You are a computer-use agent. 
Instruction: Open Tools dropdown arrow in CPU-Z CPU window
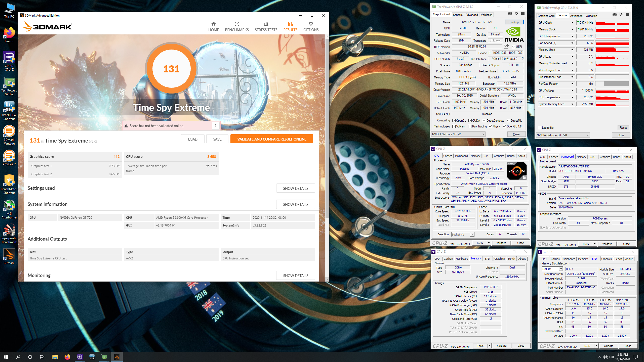coord(489,243)
